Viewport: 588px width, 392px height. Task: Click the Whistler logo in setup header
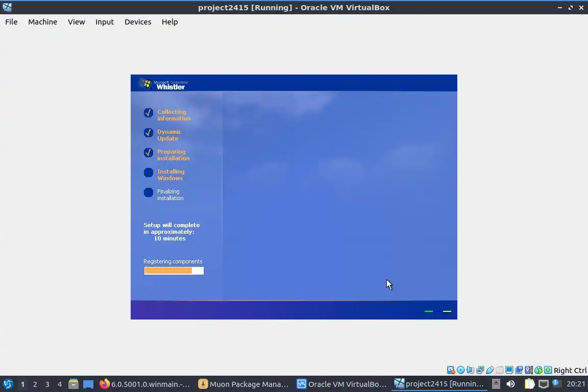(162, 84)
